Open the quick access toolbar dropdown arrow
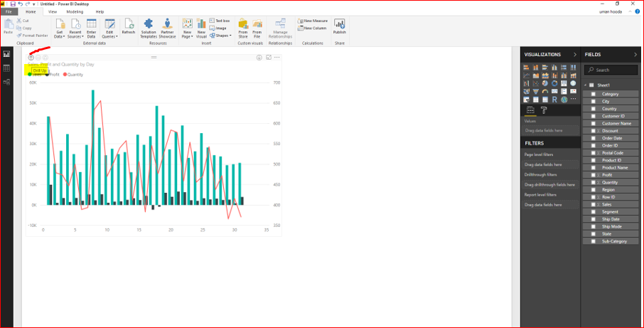This screenshot has width=644, height=328. coord(33,4)
